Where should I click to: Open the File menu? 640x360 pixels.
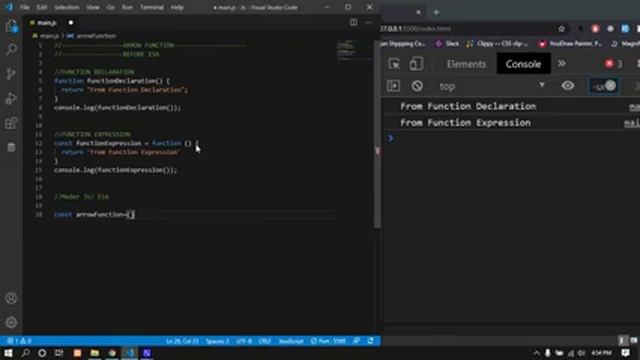(25, 7)
